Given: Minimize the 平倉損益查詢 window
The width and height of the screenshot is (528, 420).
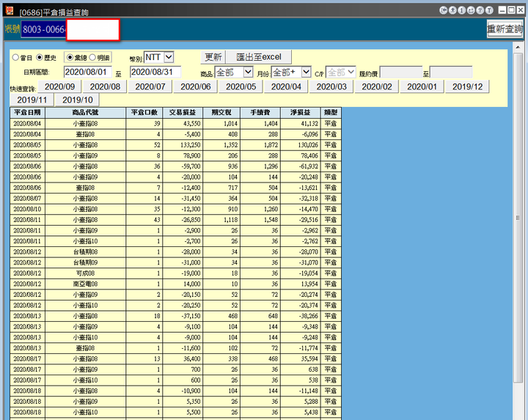Looking at the screenshot, I should click(x=502, y=10).
